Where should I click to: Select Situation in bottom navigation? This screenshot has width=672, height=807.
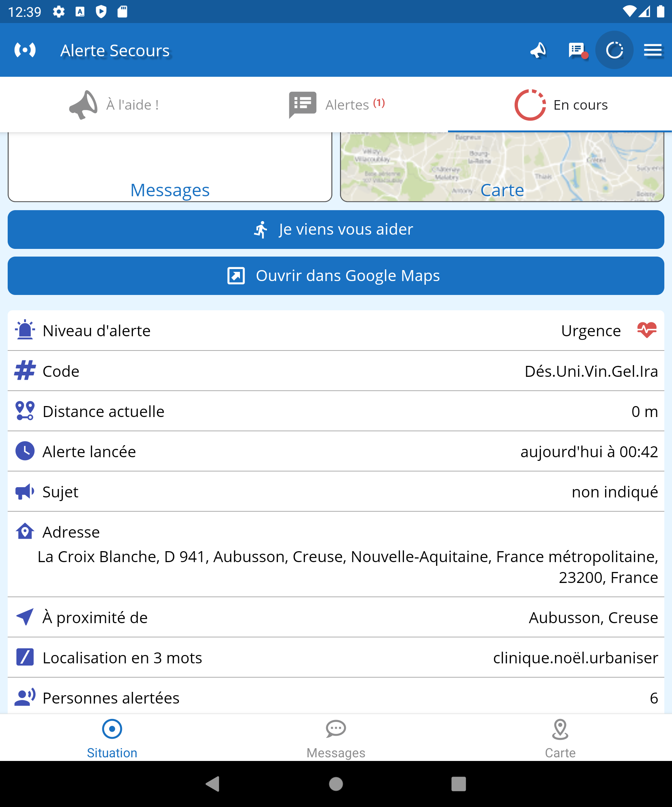112,738
